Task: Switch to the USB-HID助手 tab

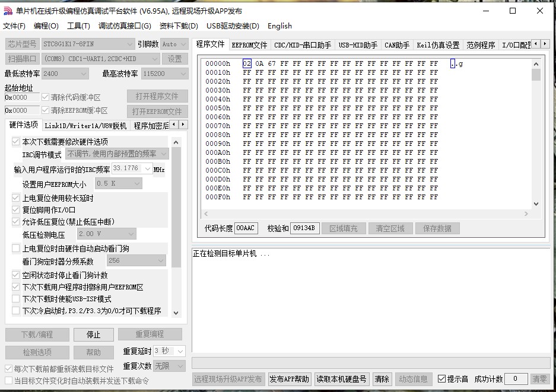Action: point(358,45)
